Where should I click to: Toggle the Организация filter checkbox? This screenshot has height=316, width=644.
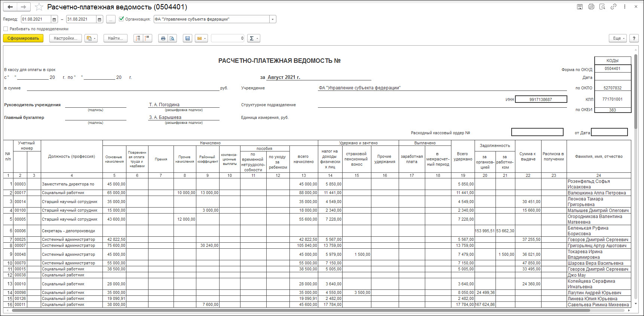click(121, 19)
